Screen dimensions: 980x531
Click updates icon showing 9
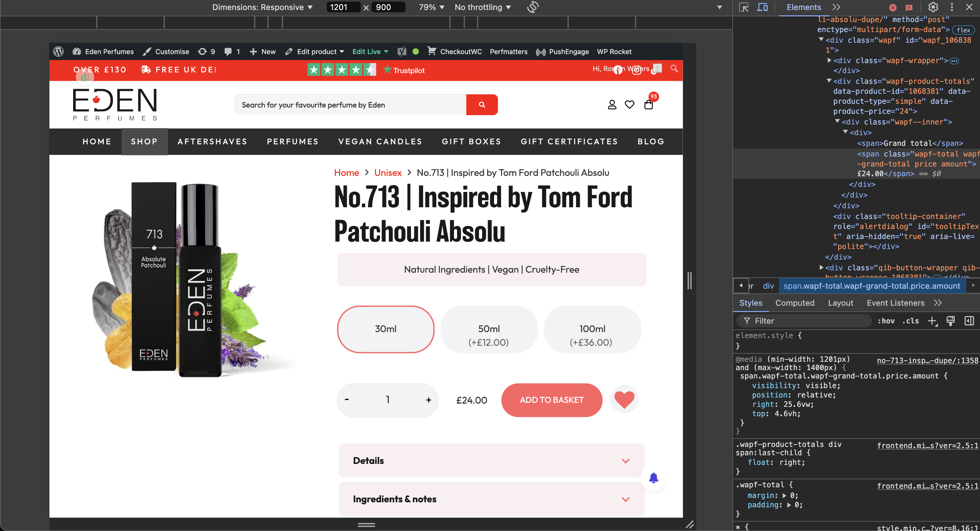(207, 51)
